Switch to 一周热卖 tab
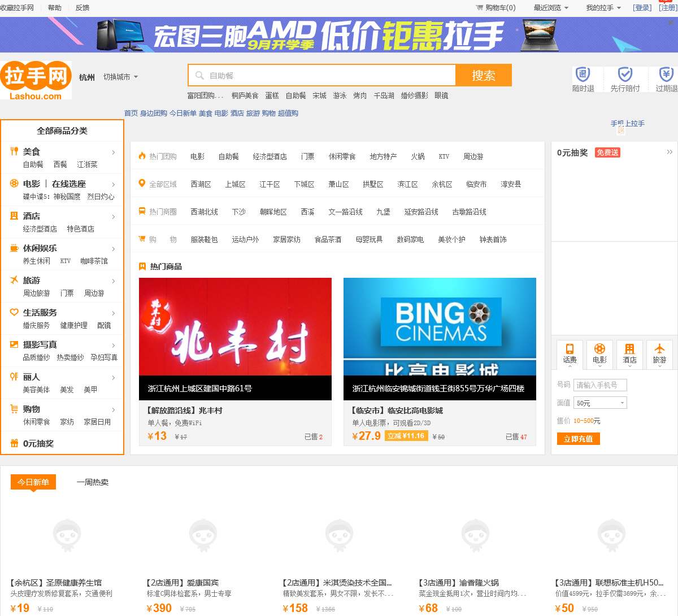 pyautogui.click(x=93, y=482)
